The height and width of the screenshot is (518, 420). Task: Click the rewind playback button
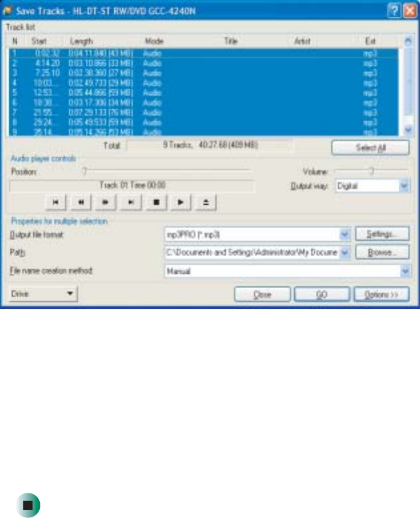point(81,202)
